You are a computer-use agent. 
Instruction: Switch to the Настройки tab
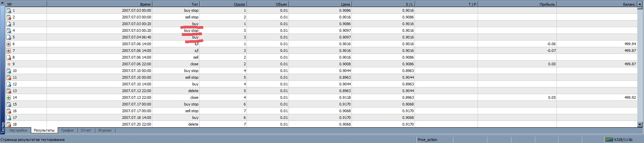(18, 131)
